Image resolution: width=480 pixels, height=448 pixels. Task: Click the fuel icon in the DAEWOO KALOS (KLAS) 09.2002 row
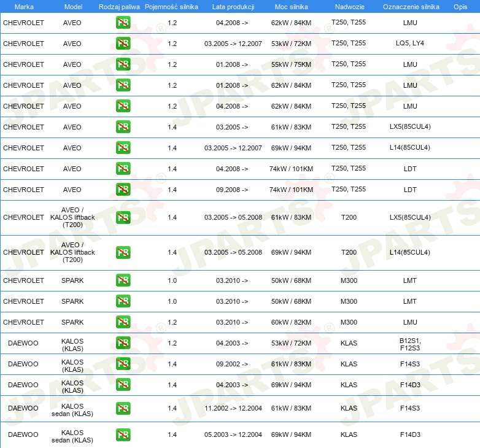click(x=123, y=364)
